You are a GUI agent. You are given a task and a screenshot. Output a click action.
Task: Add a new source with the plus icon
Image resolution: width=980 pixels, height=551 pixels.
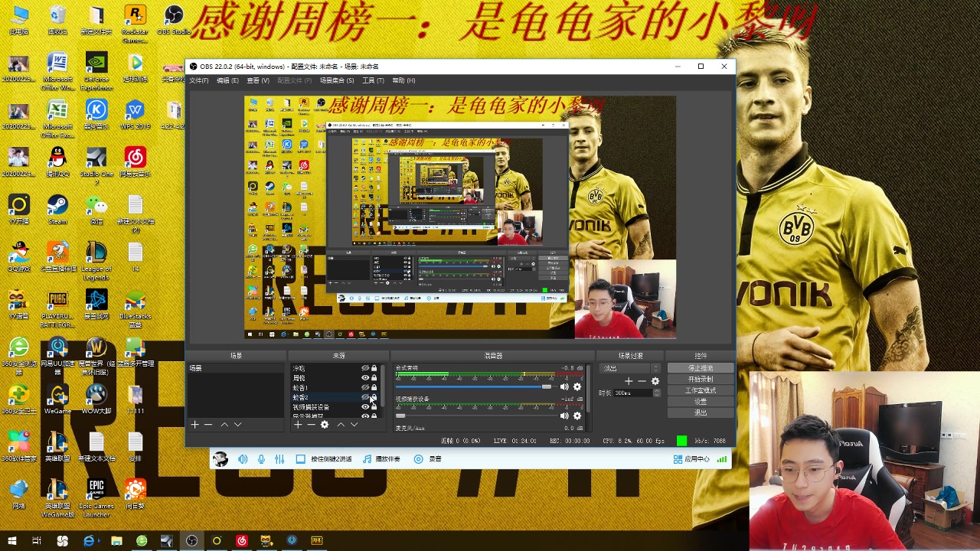point(298,425)
